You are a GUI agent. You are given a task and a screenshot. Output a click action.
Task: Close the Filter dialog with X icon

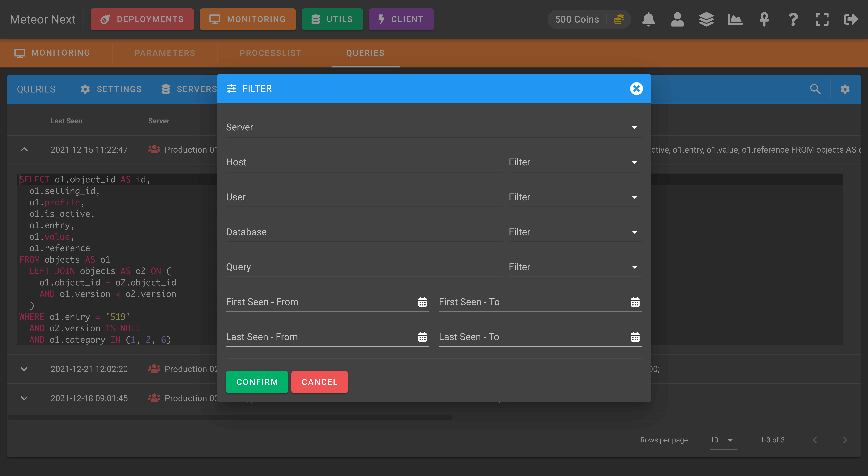(x=636, y=89)
